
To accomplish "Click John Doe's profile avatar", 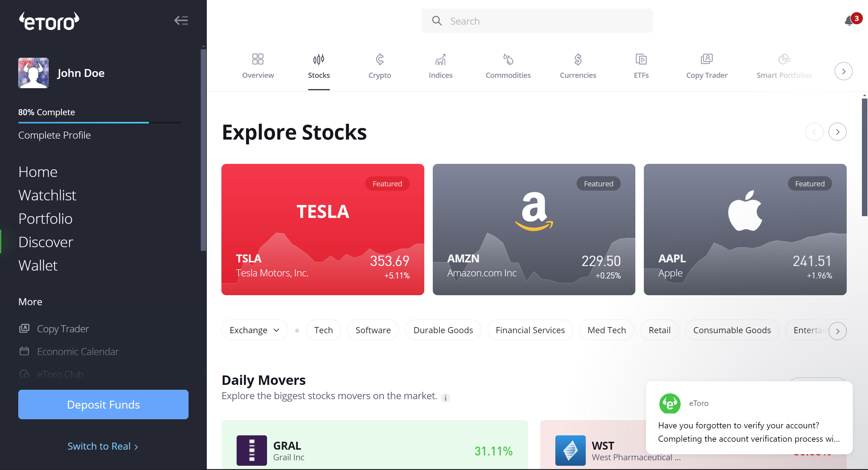I will [x=33, y=73].
